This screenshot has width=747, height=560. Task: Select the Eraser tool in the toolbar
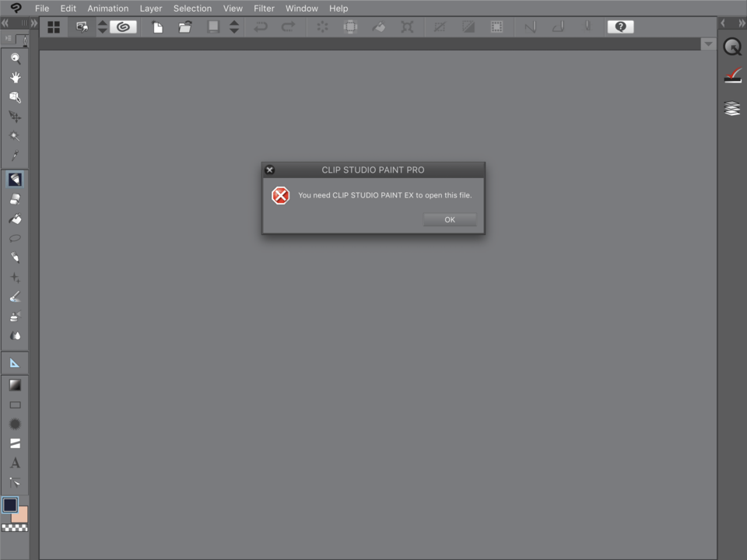coord(15,199)
